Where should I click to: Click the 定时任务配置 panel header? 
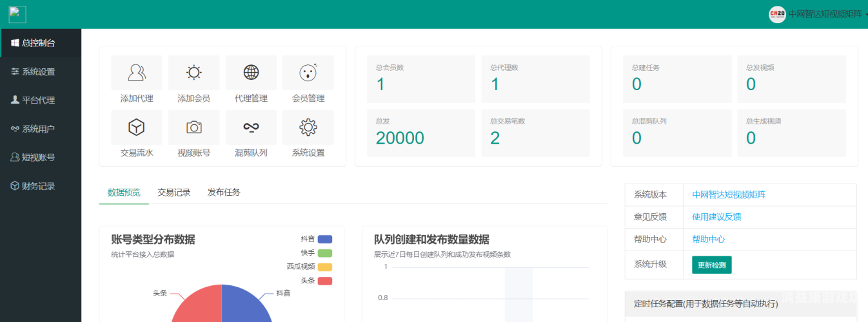coord(741,303)
